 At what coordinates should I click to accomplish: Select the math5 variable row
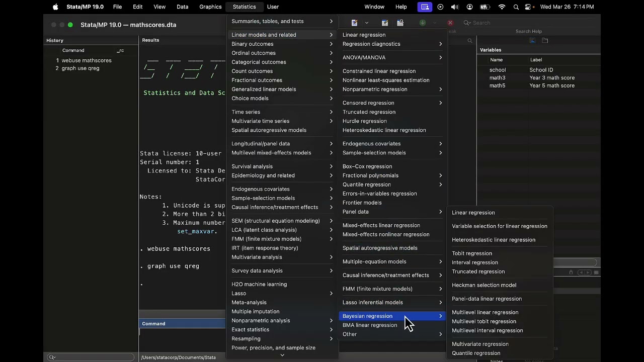(x=538, y=85)
